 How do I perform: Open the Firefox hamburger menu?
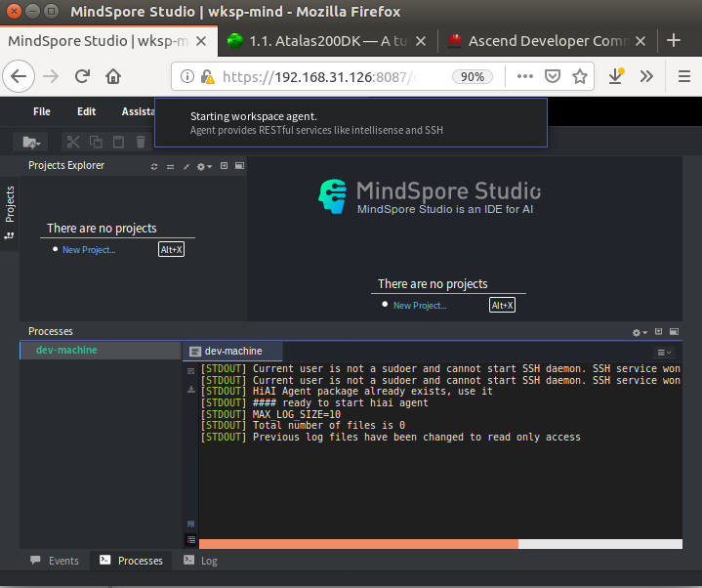pyautogui.click(x=683, y=76)
